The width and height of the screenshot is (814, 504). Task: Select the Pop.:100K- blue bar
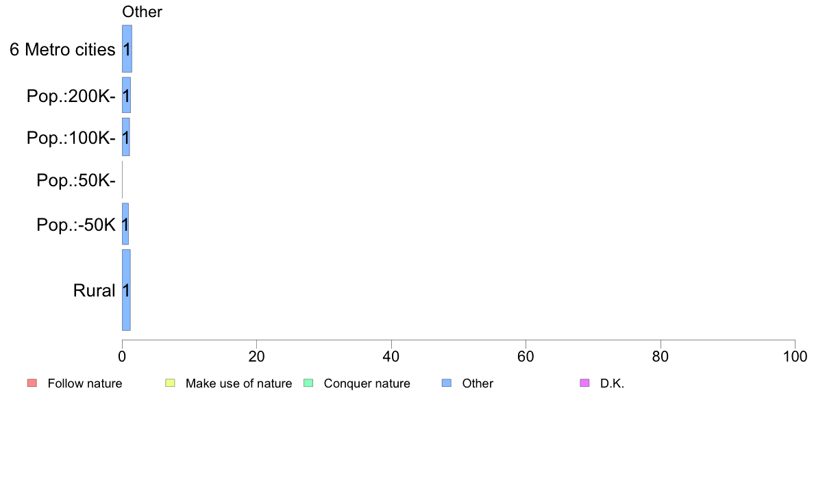pos(125,137)
